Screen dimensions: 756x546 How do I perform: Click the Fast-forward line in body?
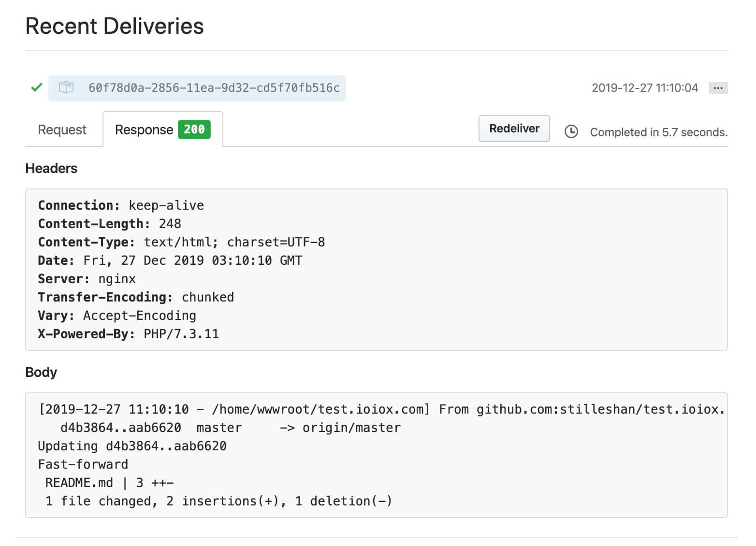[83, 464]
